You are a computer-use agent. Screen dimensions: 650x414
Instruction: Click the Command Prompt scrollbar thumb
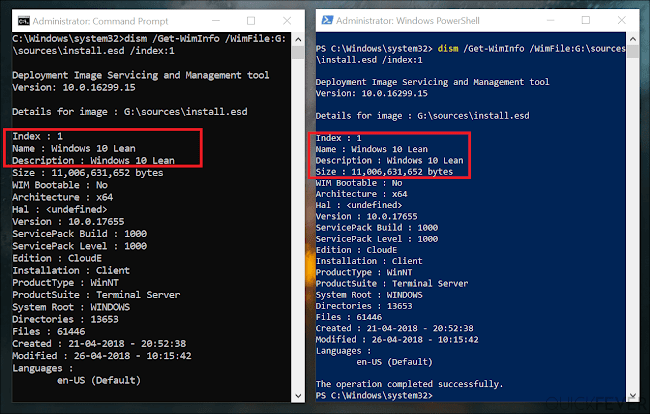click(x=298, y=53)
